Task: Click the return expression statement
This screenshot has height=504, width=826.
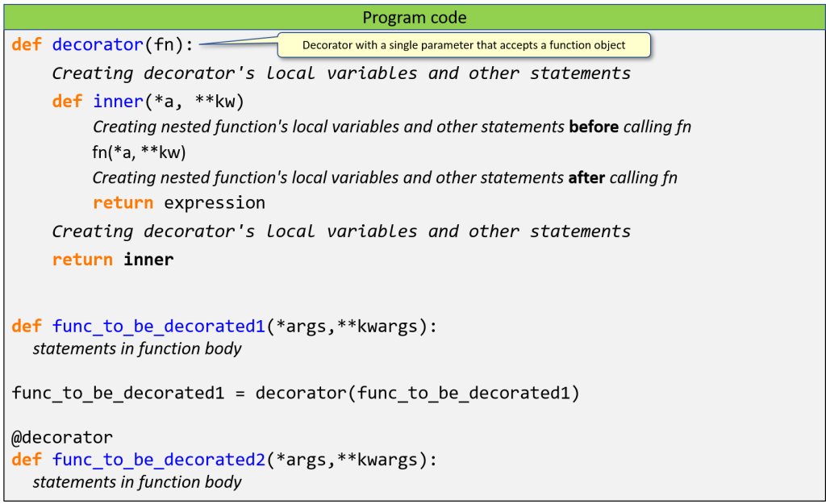Action: (179, 202)
